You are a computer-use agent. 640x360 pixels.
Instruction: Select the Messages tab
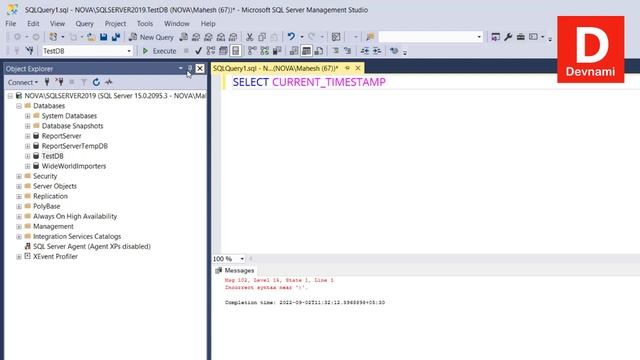pos(235,271)
